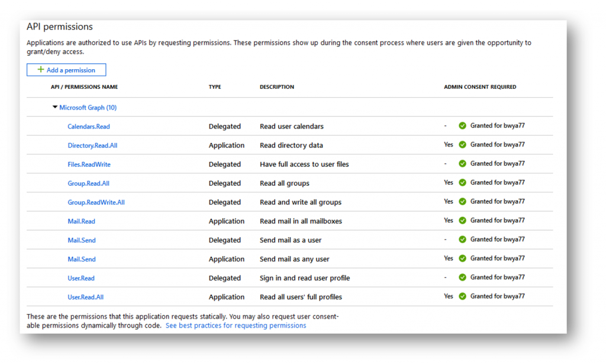Open the Calendars.Read permission
This screenshot has height=364, width=606.
coord(89,126)
